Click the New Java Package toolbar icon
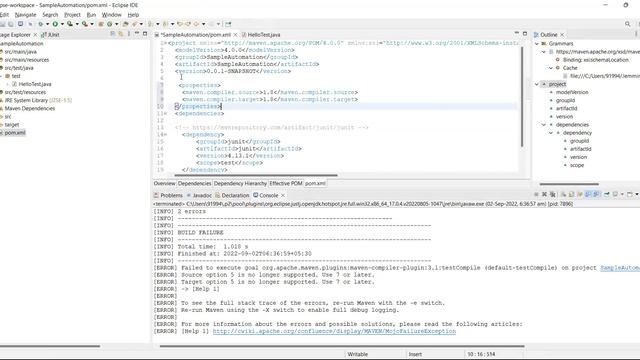640x360 pixels. pyautogui.click(x=101, y=24)
